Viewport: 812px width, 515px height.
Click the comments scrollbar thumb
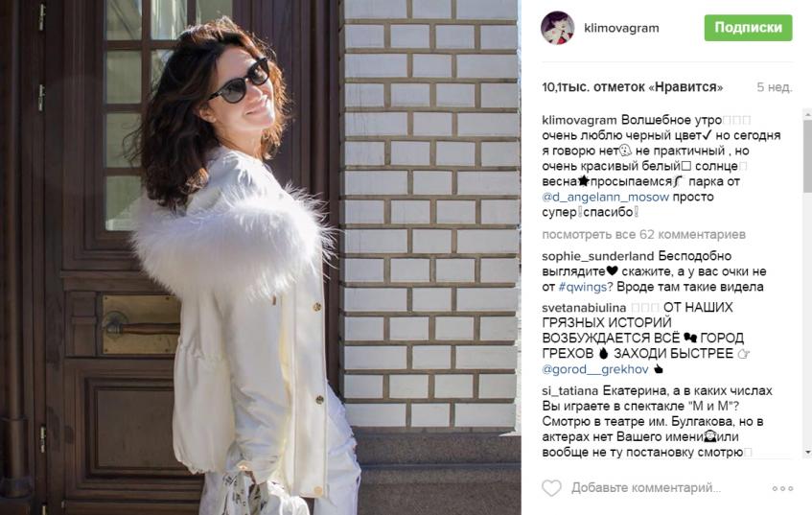(x=807, y=156)
